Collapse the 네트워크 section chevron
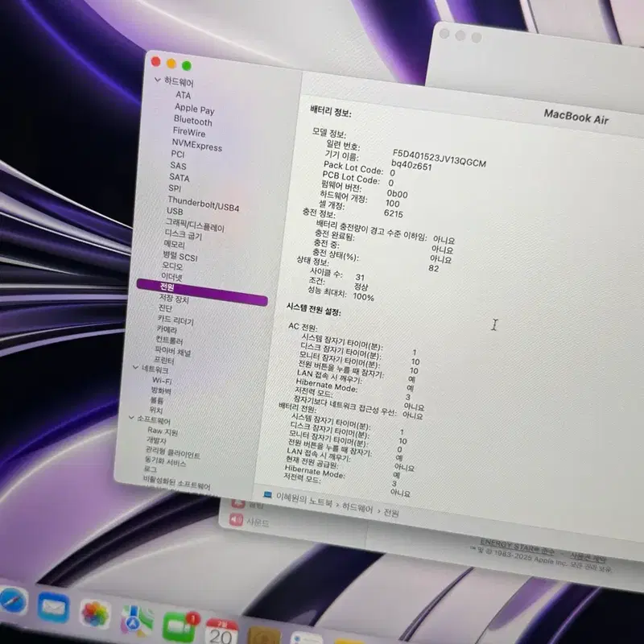This screenshot has width=644, height=644. click(135, 367)
